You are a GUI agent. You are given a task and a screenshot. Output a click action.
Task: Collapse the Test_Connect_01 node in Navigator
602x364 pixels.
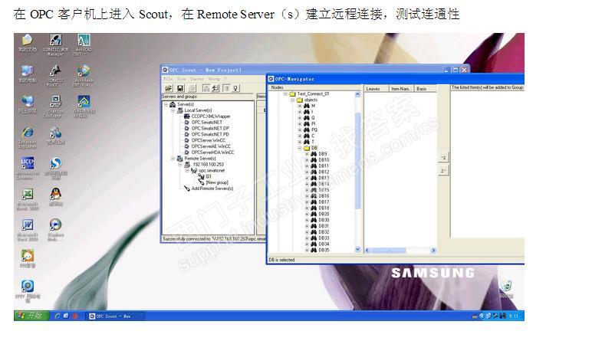pyautogui.click(x=285, y=93)
